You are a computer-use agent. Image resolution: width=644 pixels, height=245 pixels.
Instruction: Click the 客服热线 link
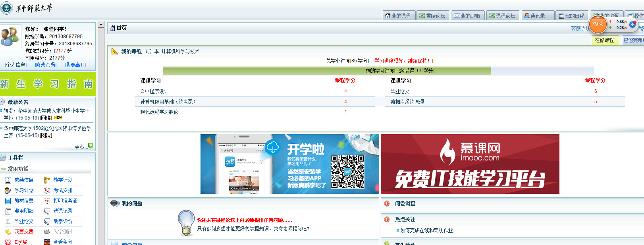(x=580, y=29)
